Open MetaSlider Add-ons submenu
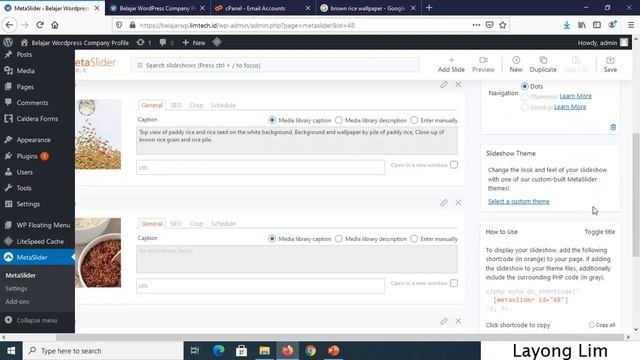The image size is (640, 360). (x=17, y=302)
